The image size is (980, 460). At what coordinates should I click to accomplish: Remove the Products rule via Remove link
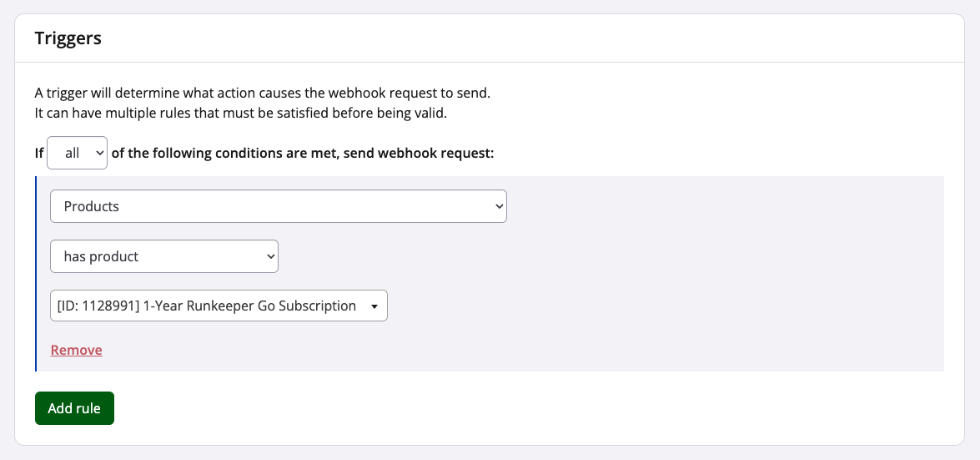pos(76,350)
